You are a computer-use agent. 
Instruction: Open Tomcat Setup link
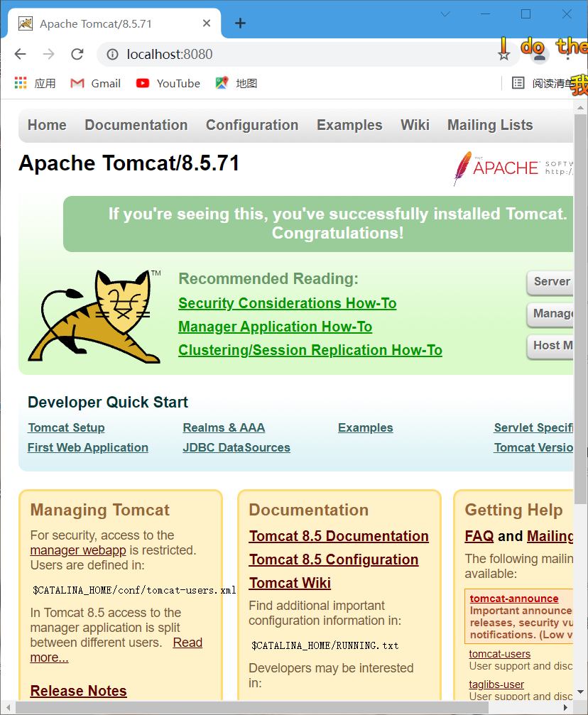click(66, 427)
